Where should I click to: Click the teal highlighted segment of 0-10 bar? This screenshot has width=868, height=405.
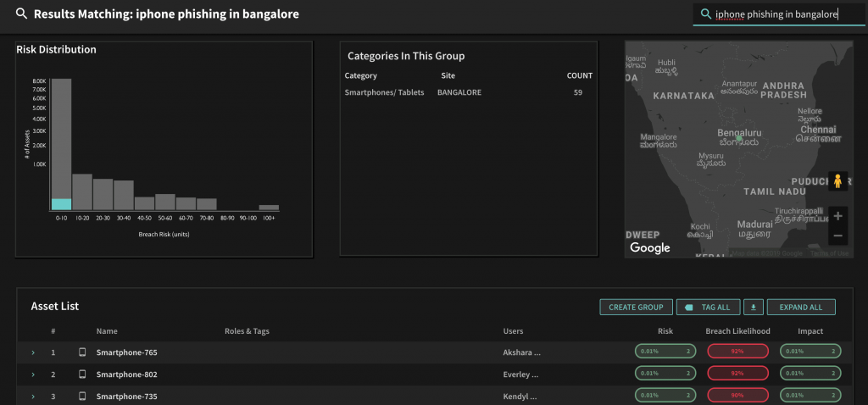pos(61,204)
